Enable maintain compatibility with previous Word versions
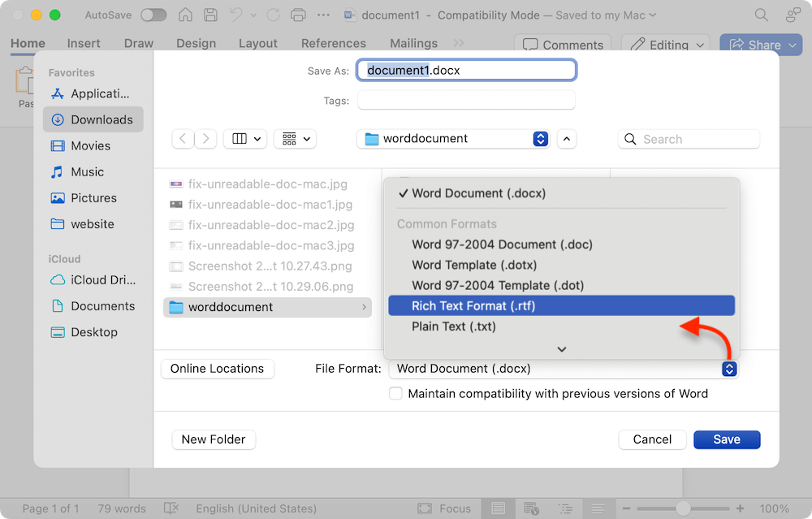Viewport: 812px width, 519px height. (x=395, y=393)
